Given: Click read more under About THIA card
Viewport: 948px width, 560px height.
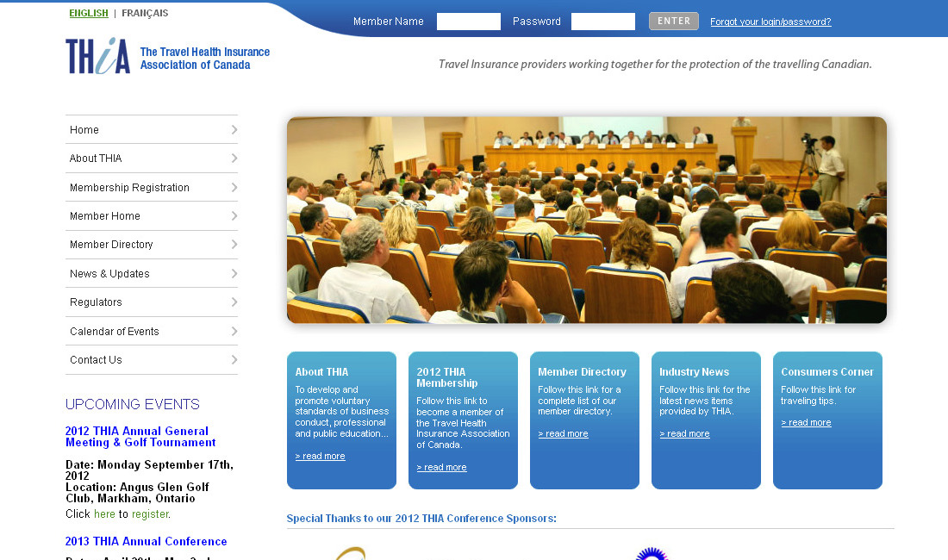Looking at the screenshot, I should 320,456.
